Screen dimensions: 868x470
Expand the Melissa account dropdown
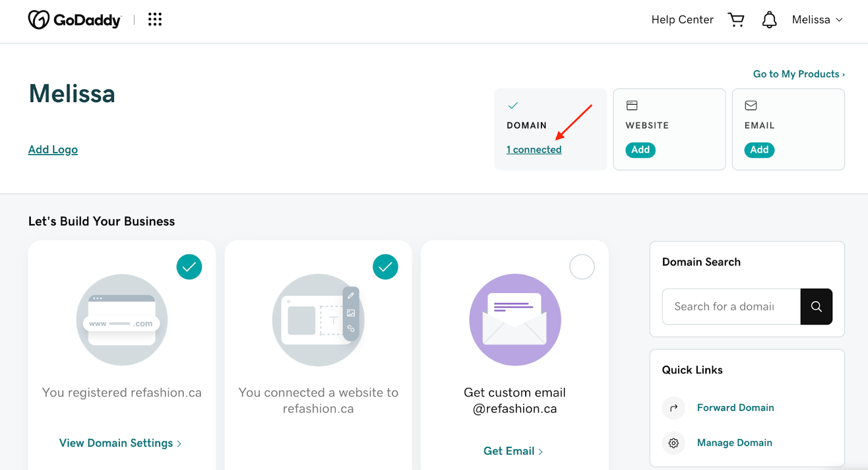(818, 20)
